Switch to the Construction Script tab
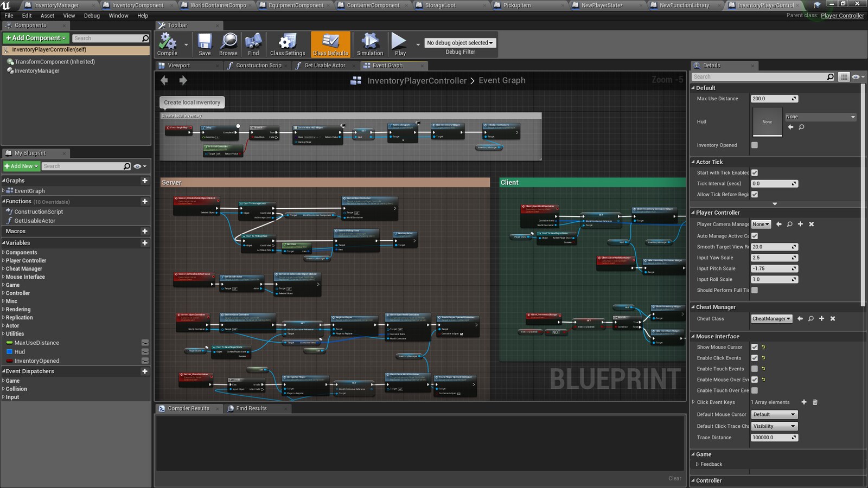 coord(257,65)
